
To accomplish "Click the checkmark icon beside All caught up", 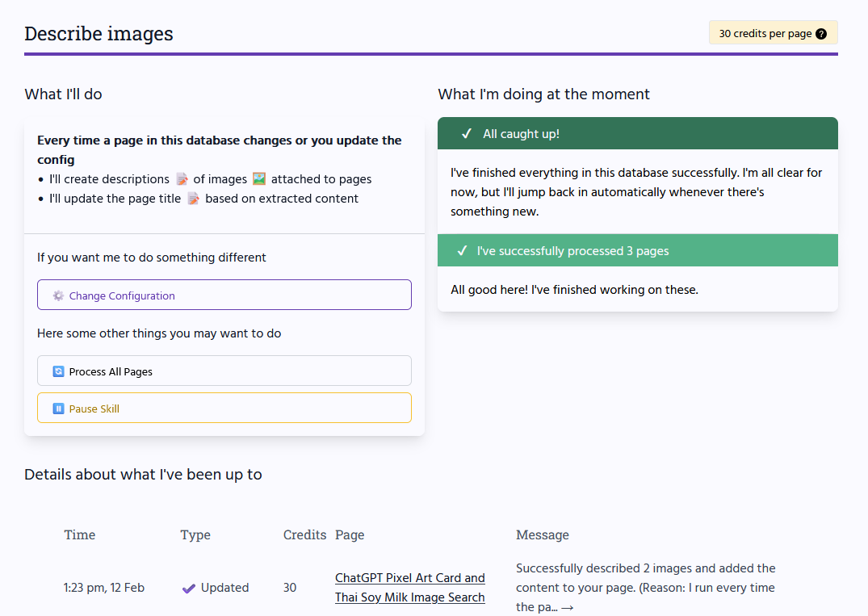I will 467,134.
